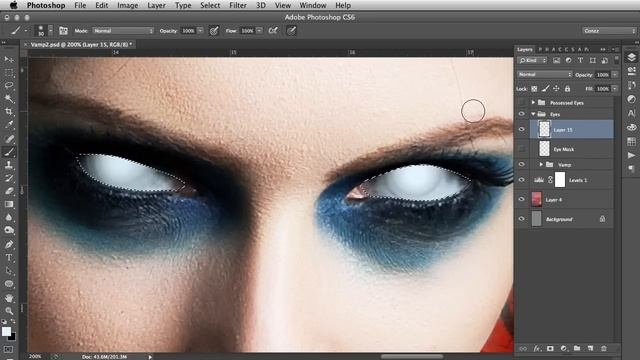
Task: Hide Layer 15
Action: [x=521, y=129]
